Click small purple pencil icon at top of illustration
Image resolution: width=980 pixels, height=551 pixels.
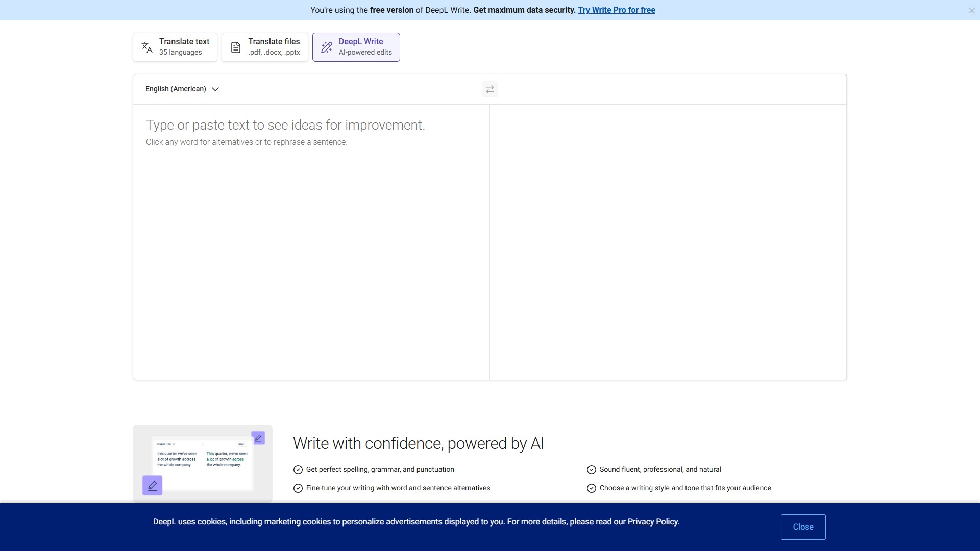(258, 438)
